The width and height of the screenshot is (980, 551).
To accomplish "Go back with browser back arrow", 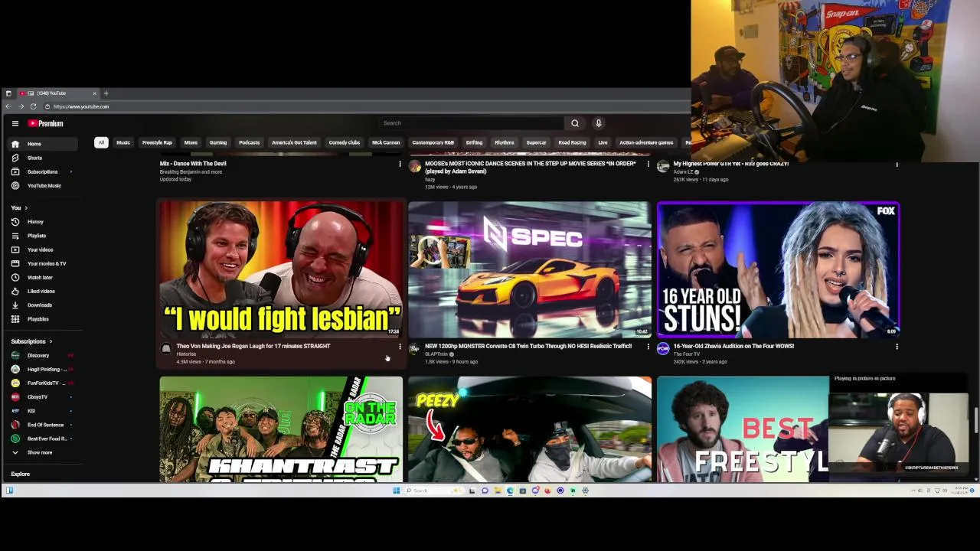I will pyautogui.click(x=8, y=106).
